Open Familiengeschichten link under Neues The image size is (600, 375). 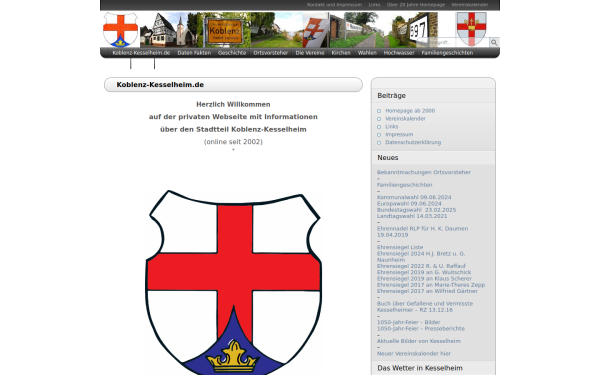tap(404, 185)
